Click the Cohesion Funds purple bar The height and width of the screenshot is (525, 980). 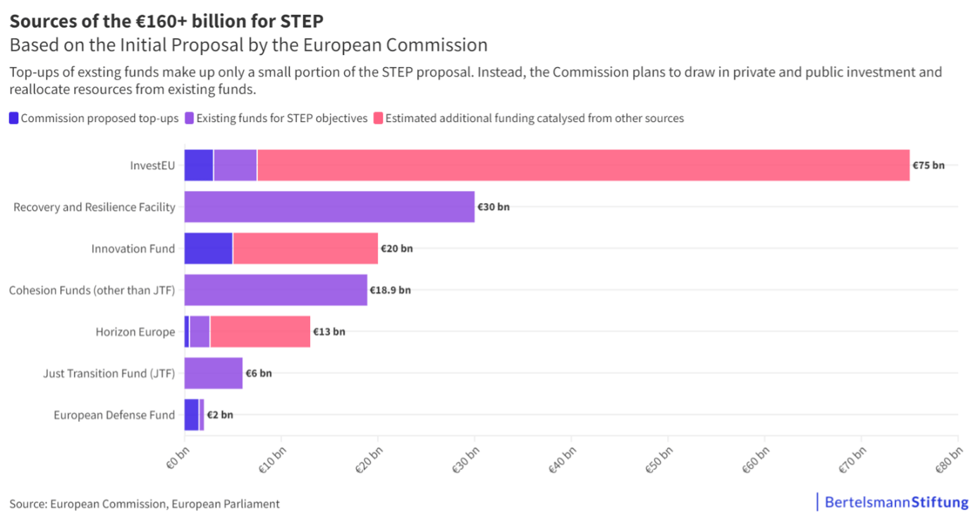point(276,290)
